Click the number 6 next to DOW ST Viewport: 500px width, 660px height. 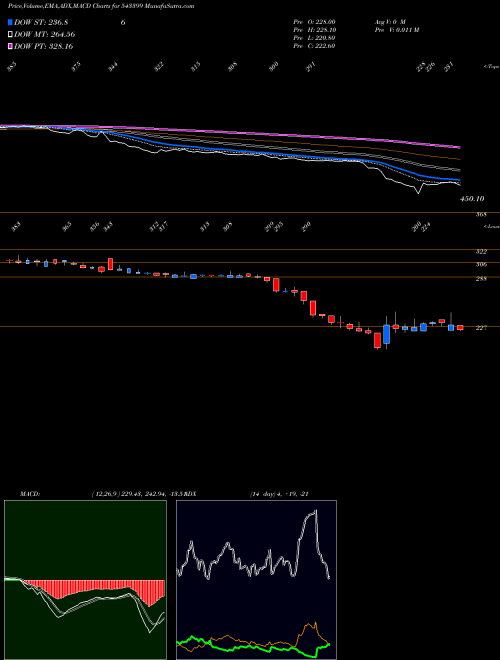(x=123, y=23)
